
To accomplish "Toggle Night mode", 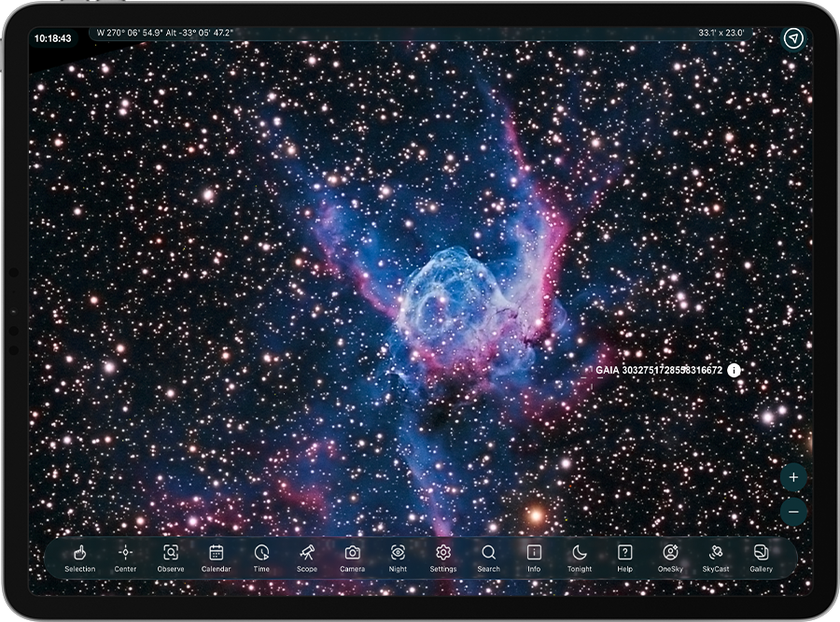I will pos(398,557).
